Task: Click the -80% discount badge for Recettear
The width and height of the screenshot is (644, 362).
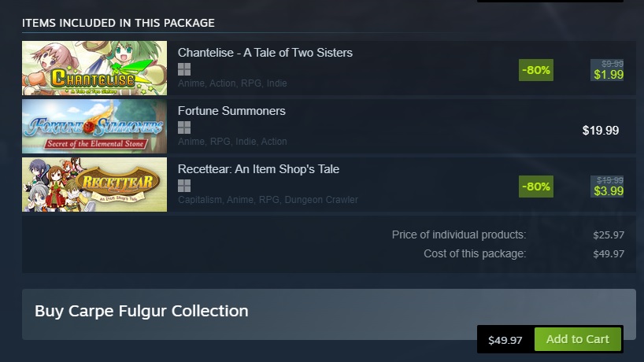Action: point(536,187)
